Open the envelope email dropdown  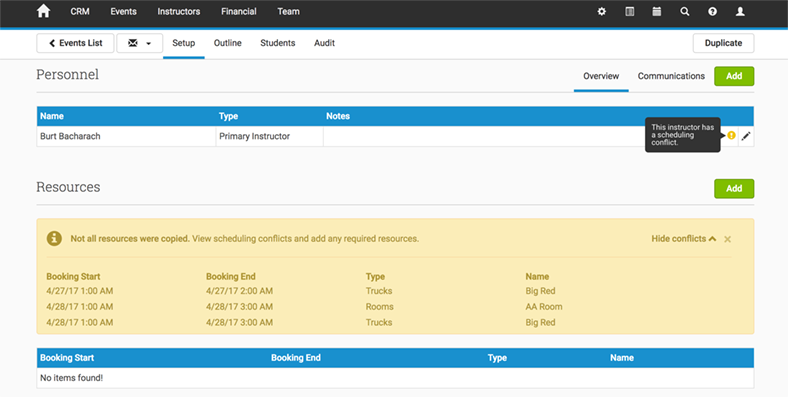click(x=139, y=43)
